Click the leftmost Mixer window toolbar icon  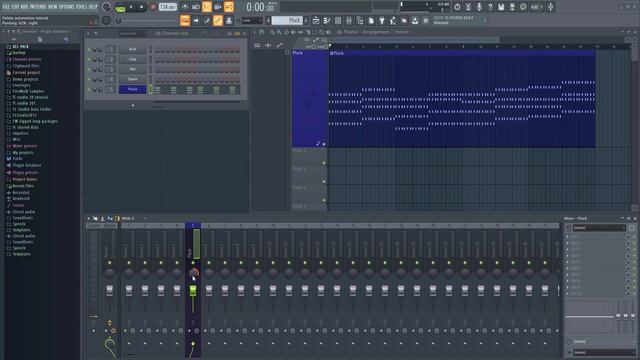[x=95, y=218]
